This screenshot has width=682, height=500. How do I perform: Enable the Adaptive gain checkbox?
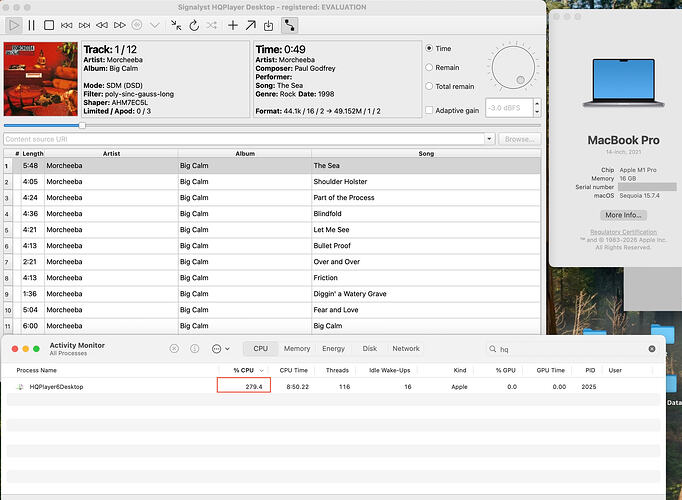(429, 110)
